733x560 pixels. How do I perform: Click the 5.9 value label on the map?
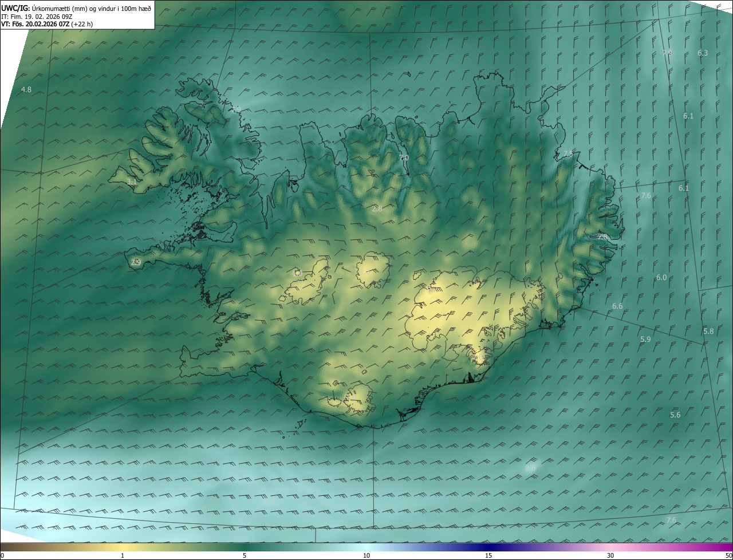(645, 340)
